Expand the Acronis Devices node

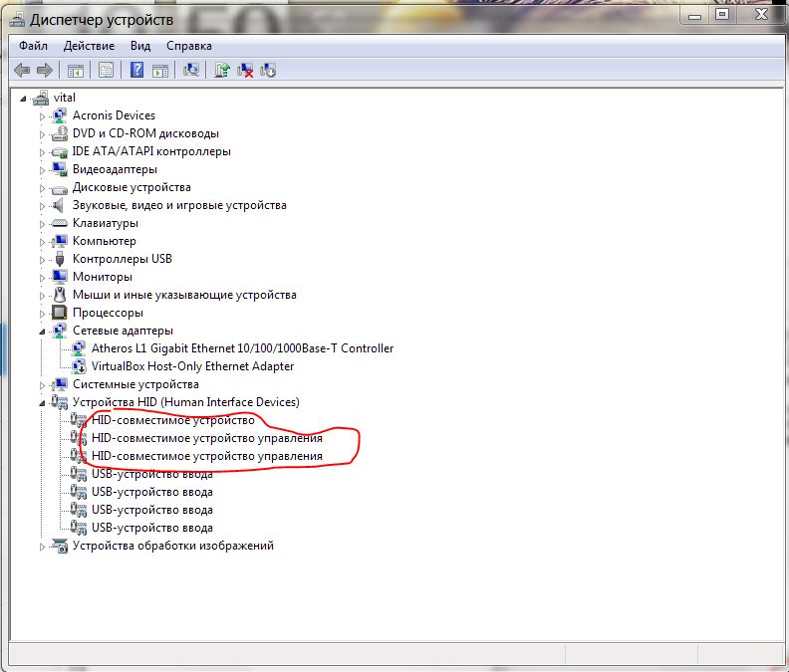pos(42,116)
